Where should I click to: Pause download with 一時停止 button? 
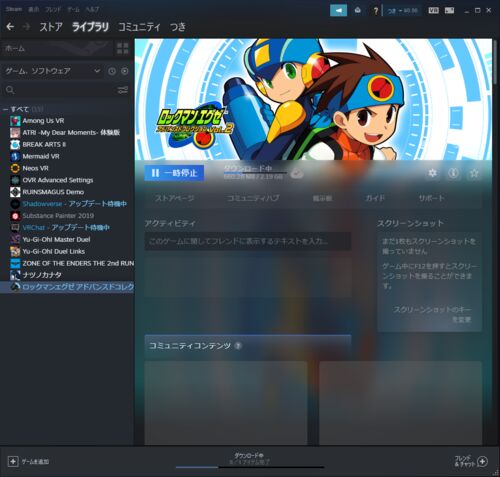(x=174, y=173)
